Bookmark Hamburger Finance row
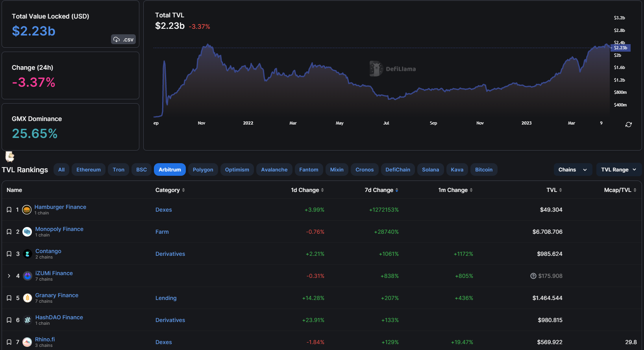This screenshot has height=350, width=644. [9, 210]
